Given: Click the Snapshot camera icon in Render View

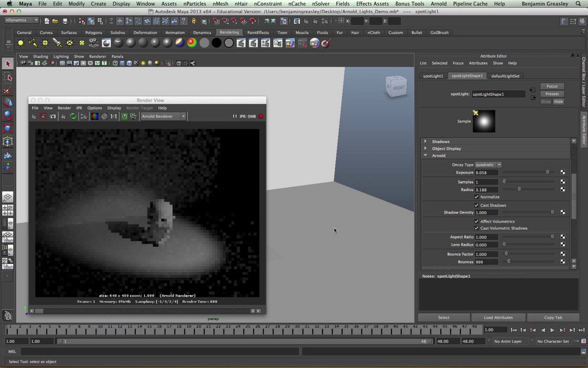Looking at the screenshot, I should [53, 116].
